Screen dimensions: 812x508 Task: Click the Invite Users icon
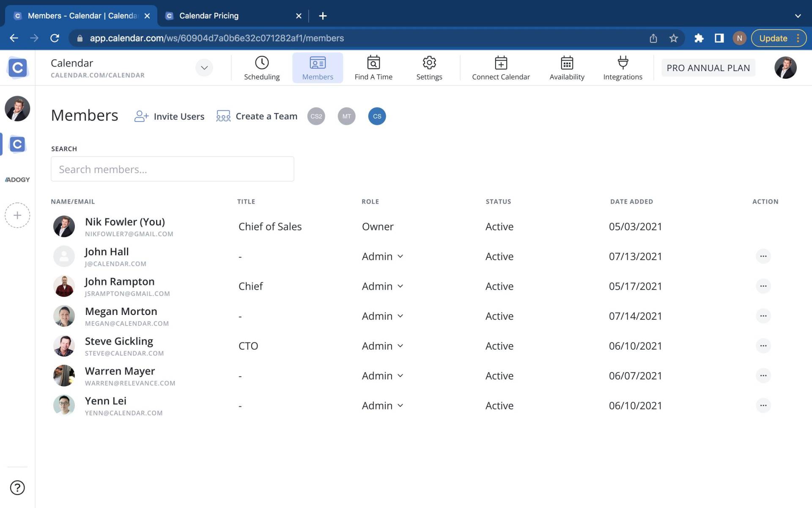(141, 116)
